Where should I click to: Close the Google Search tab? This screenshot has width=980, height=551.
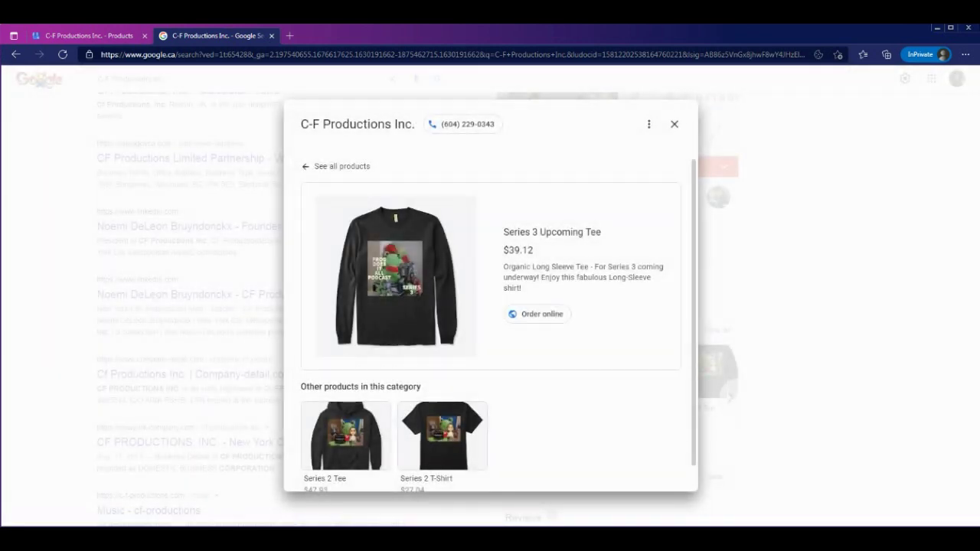tap(272, 35)
